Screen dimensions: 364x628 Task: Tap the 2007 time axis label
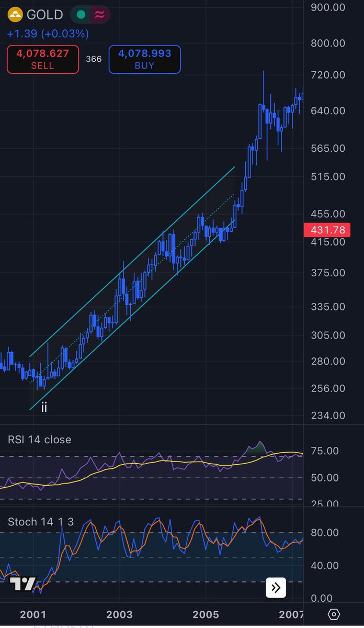(x=291, y=614)
